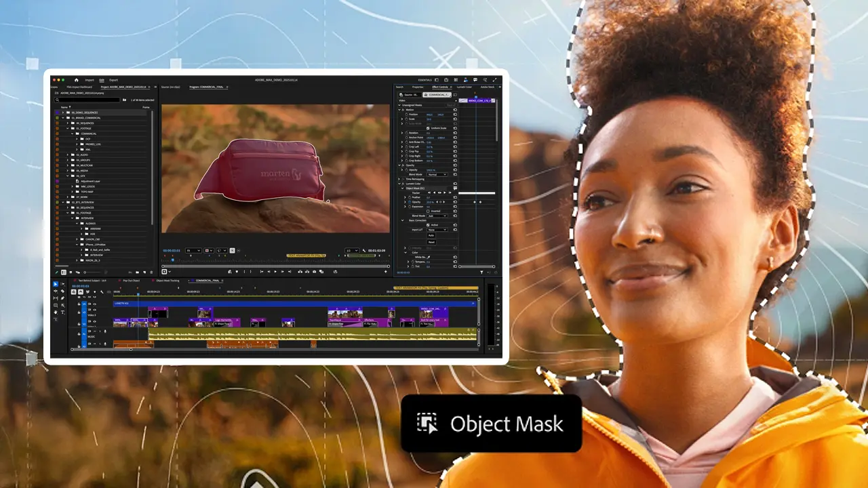
Task: Open Program Monitor wrench settings icon
Action: click(x=364, y=251)
